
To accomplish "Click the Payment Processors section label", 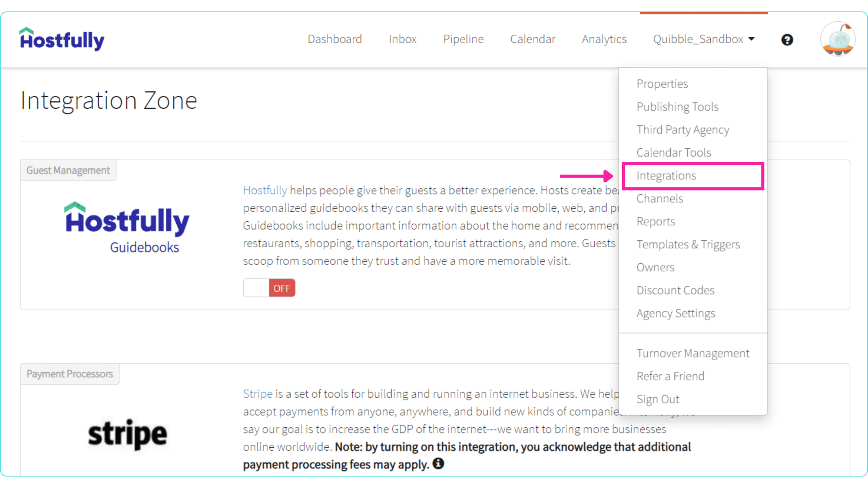I will pos(70,374).
